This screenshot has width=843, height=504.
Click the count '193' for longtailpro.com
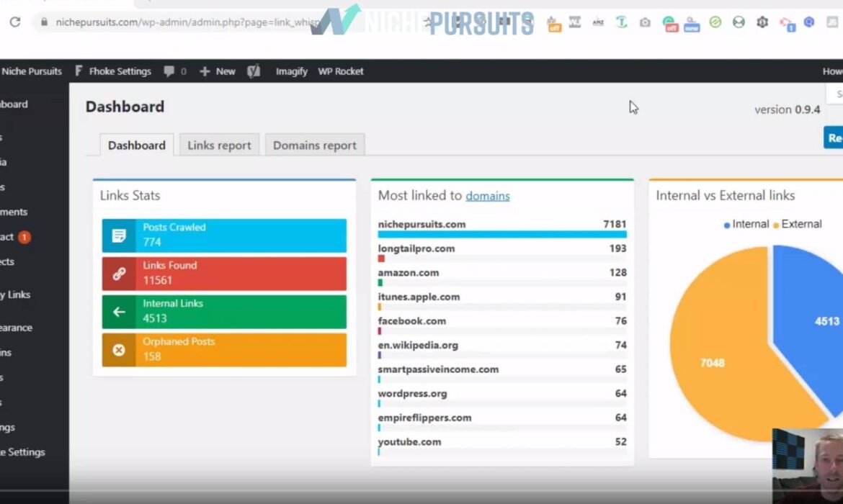[x=617, y=248]
